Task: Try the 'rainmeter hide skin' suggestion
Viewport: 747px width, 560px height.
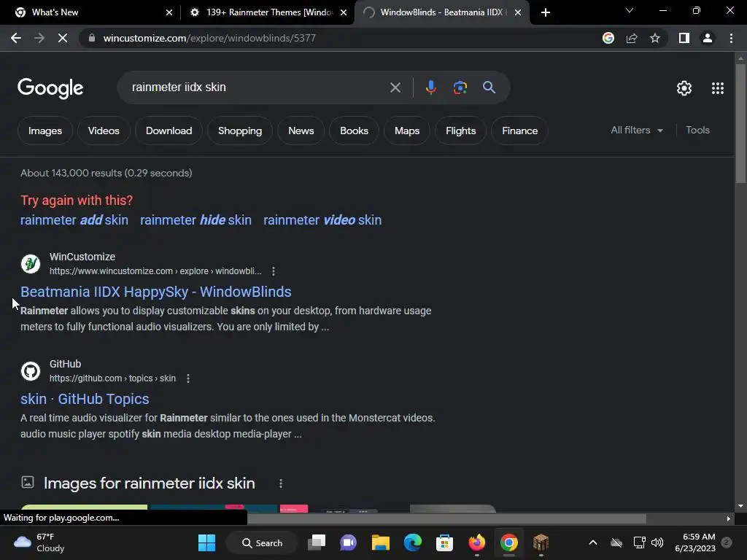Action: [196, 220]
